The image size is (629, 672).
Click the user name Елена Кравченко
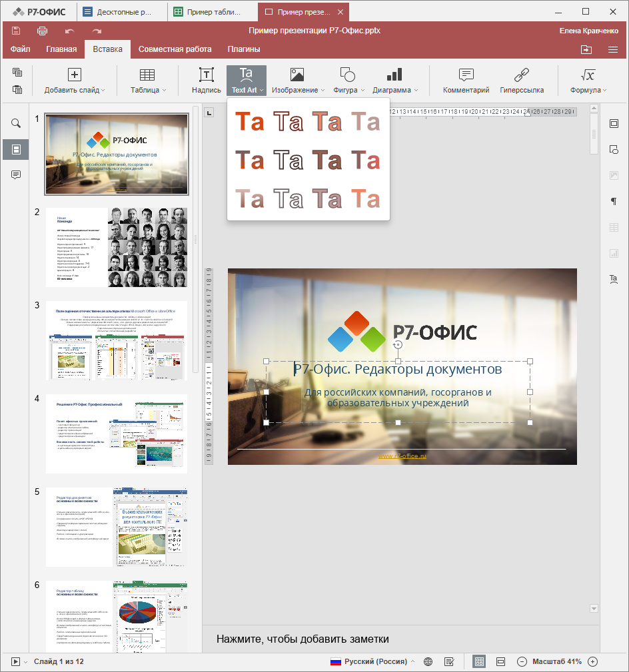click(589, 31)
